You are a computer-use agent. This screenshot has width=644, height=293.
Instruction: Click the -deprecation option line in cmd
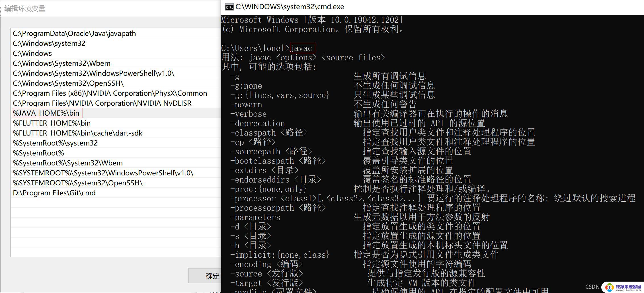(357, 123)
